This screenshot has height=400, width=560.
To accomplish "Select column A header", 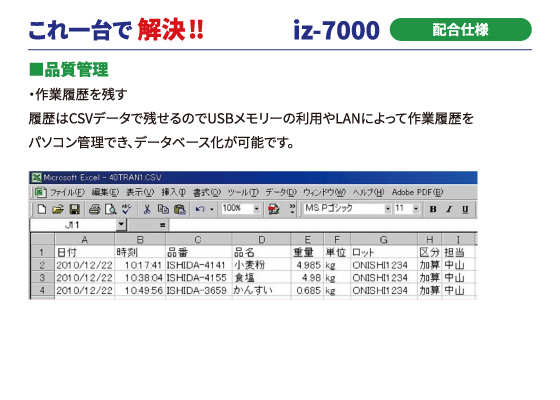I will 85,239.
